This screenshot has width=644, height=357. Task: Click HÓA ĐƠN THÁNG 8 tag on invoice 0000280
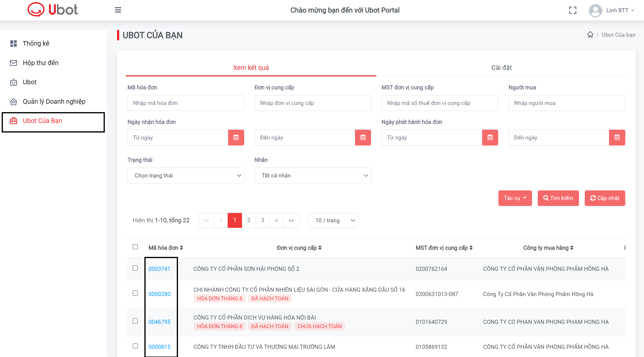coord(219,298)
